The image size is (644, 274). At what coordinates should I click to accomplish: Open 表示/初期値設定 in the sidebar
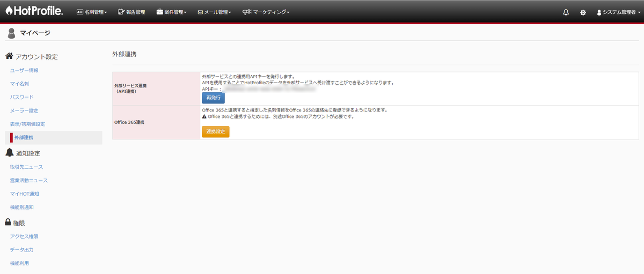click(x=27, y=124)
